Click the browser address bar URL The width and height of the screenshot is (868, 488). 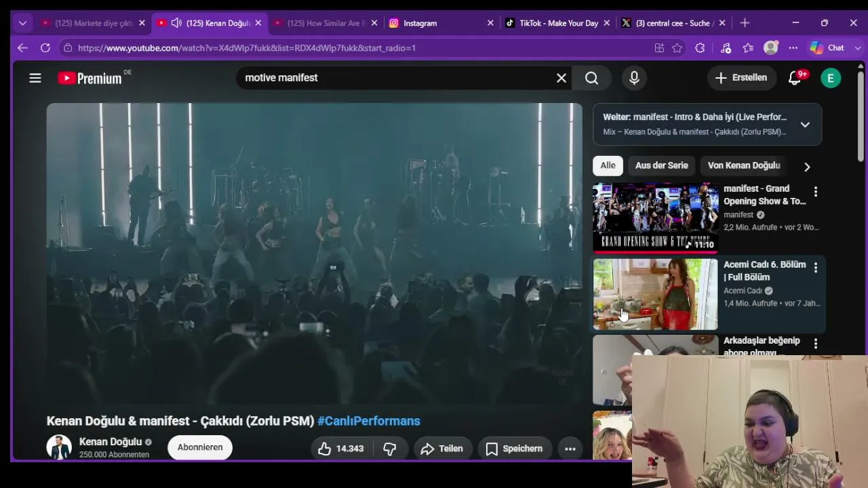[247, 48]
